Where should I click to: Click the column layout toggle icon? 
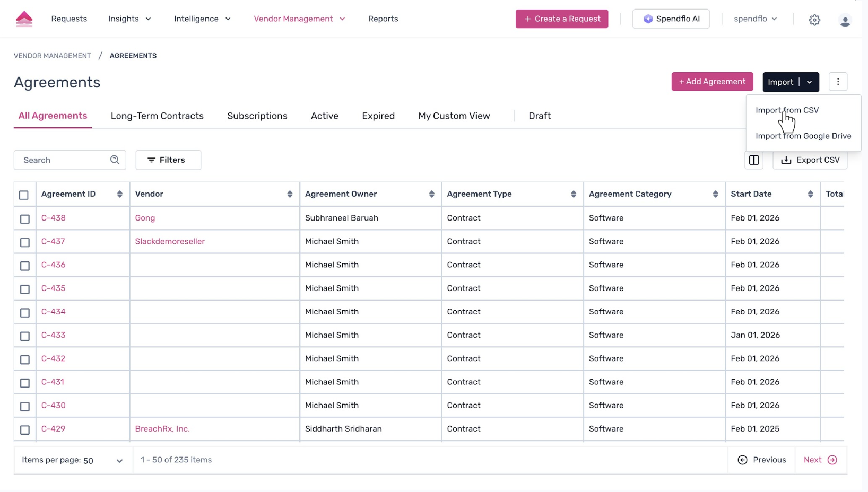(753, 160)
